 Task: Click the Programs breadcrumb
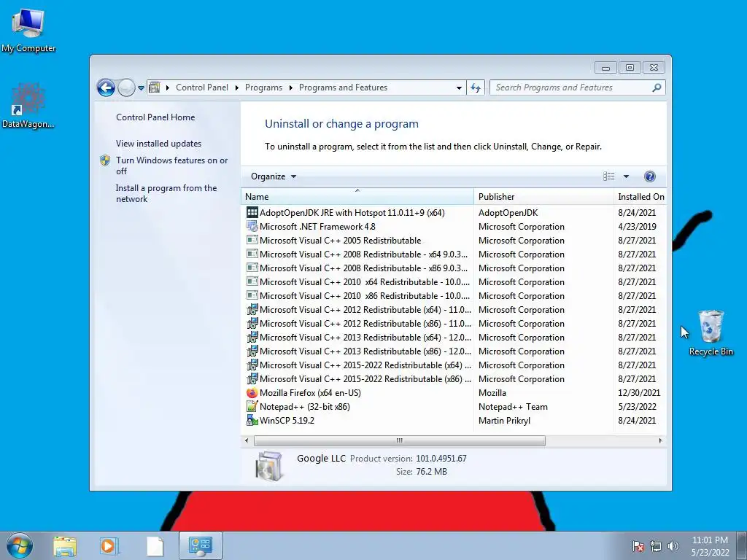tap(263, 87)
